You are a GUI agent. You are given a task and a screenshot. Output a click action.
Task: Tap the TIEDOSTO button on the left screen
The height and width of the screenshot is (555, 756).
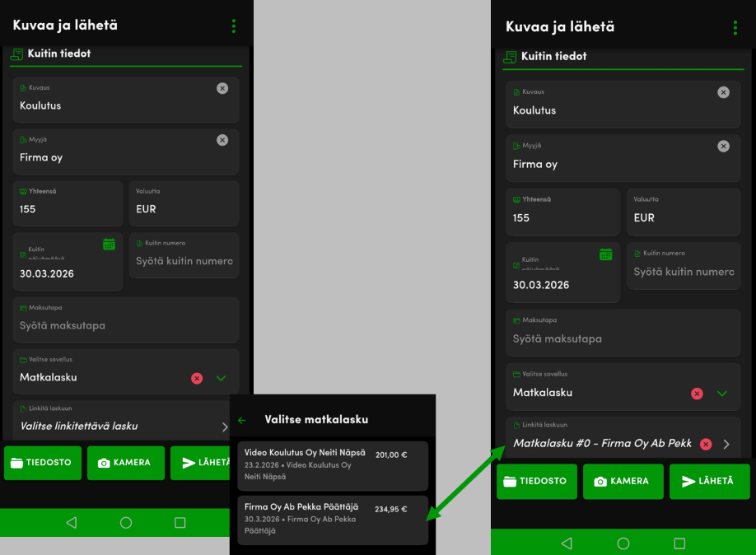click(x=41, y=463)
